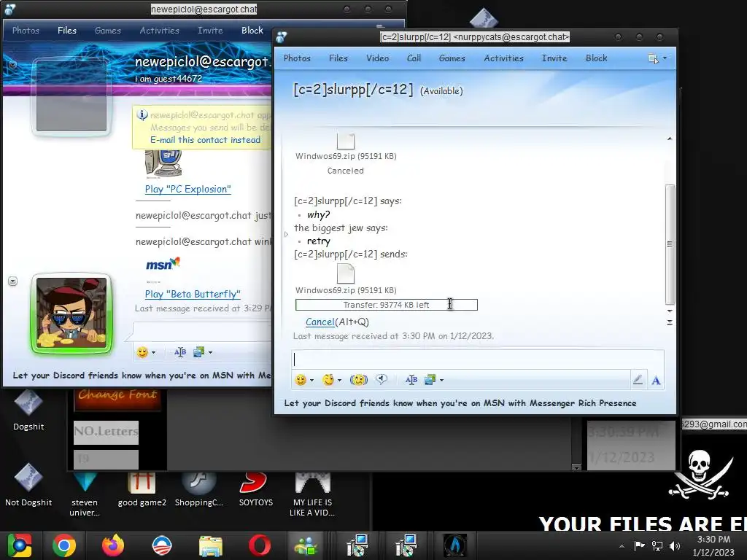Select the wink icon in slurpp chat

click(328, 380)
